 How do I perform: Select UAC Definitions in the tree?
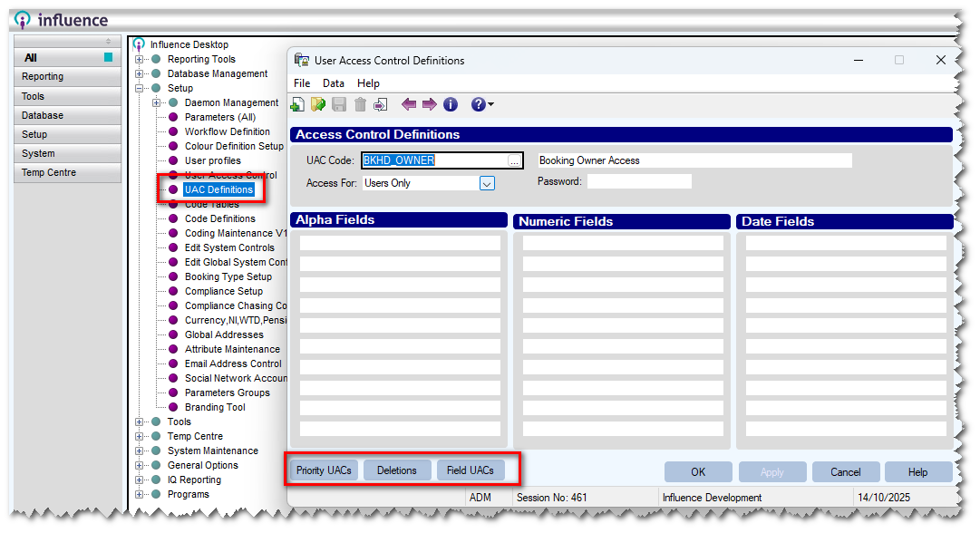click(x=218, y=190)
